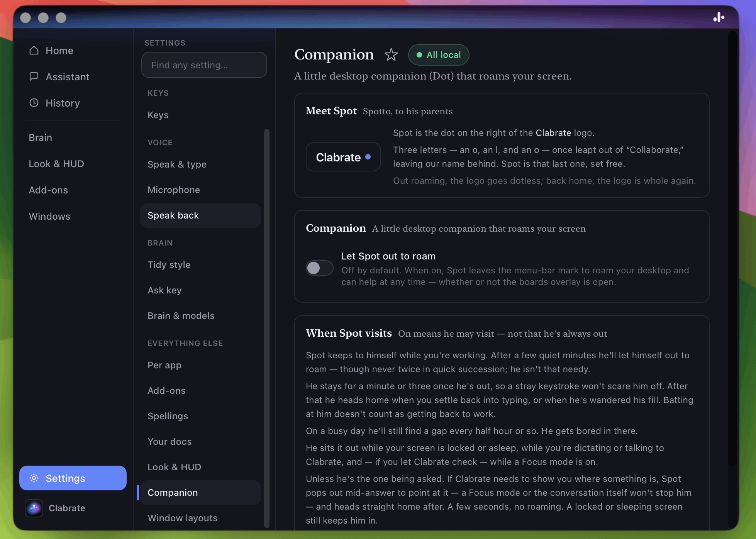756x539 pixels.
Task: Click the Clabrate logo icon in title bar
Action: pos(719,17)
